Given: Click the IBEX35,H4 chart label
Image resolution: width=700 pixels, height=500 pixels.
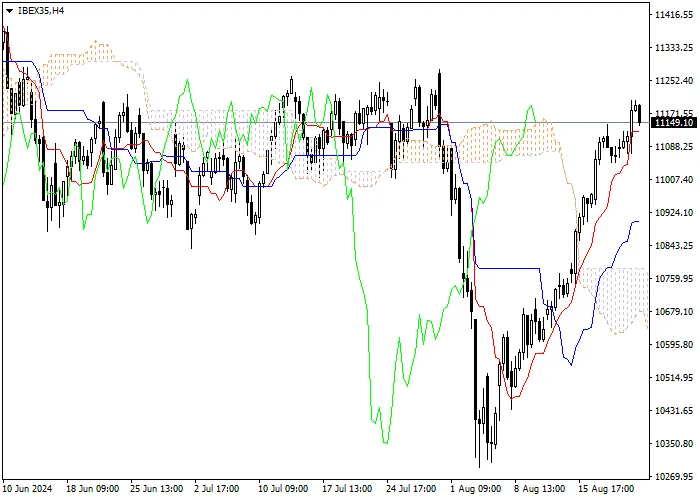Looking at the screenshot, I should pos(41,11).
